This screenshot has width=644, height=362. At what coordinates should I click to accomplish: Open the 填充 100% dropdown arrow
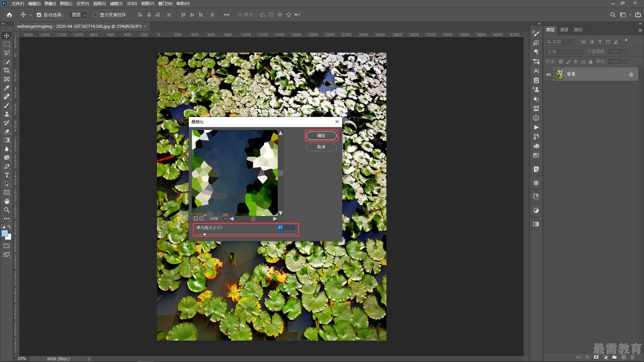tap(625, 62)
